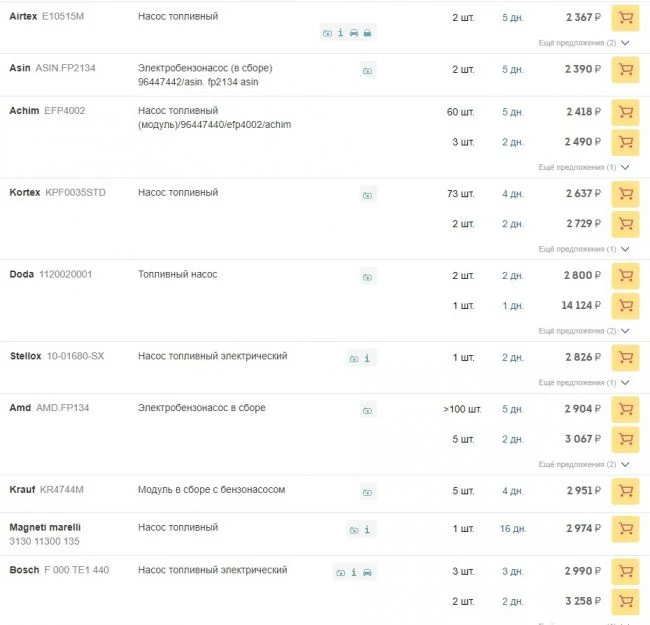Click info icon for Magneti Marelli pump
Viewport: 650px width, 625px height.
367,529
